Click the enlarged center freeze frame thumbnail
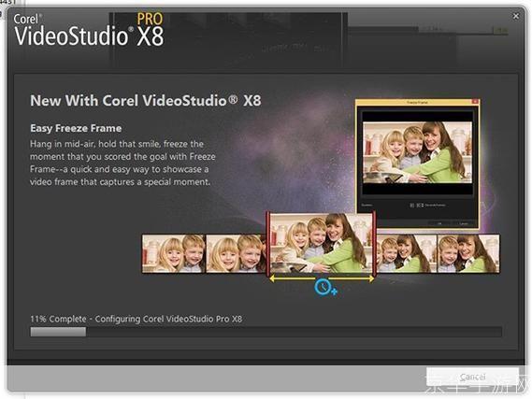532x399 pixels. coord(321,243)
